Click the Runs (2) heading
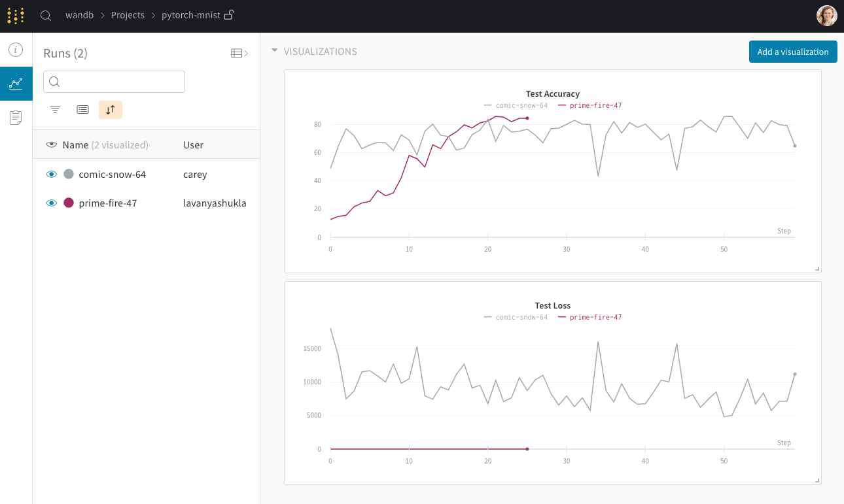The width and height of the screenshot is (844, 504). click(65, 54)
